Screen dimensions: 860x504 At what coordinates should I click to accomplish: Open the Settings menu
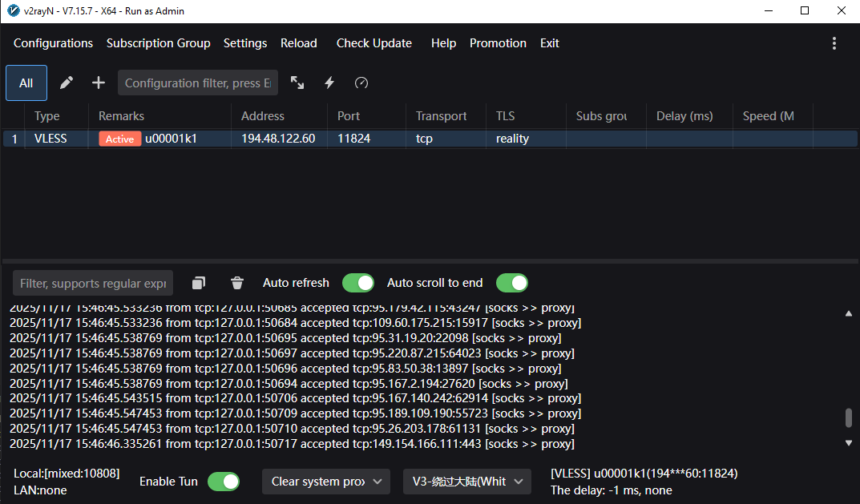[245, 43]
